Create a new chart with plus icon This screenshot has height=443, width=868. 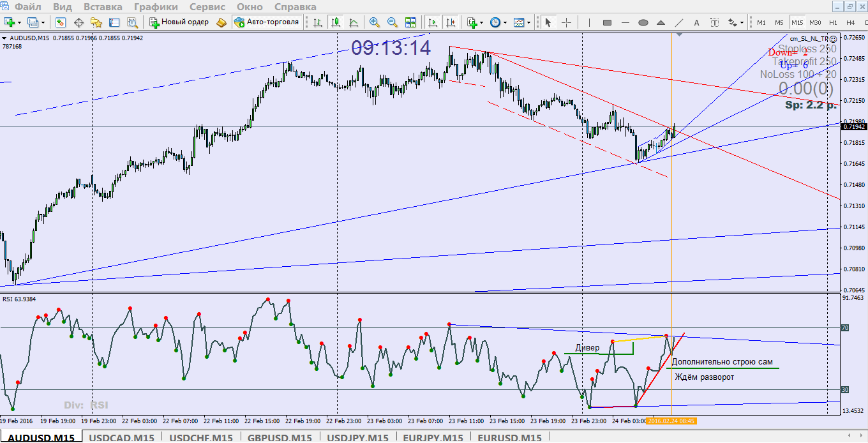pos(10,22)
